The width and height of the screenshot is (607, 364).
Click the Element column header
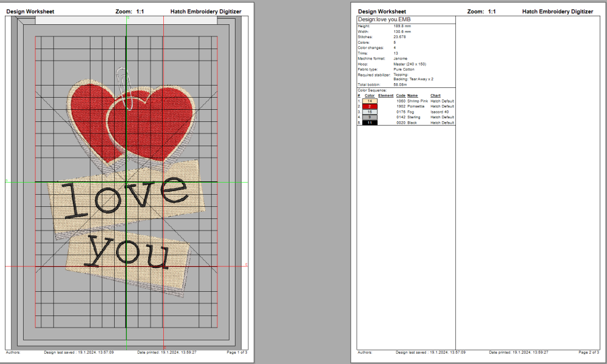[x=385, y=95]
